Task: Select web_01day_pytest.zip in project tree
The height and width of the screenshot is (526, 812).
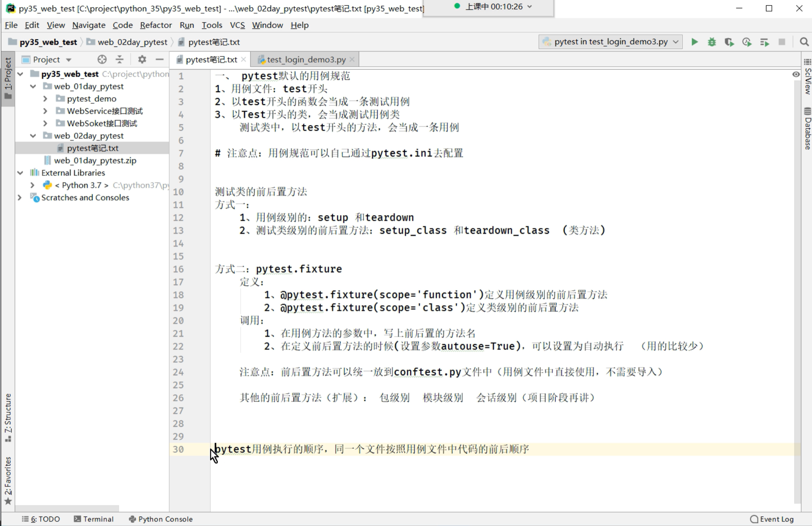Action: (x=95, y=160)
